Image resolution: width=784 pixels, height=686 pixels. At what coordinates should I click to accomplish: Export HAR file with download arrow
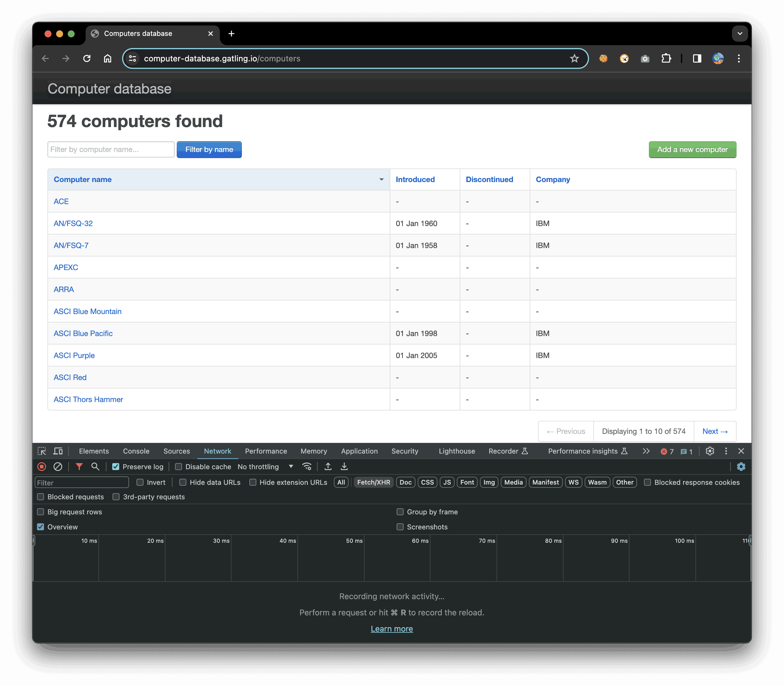[344, 467]
